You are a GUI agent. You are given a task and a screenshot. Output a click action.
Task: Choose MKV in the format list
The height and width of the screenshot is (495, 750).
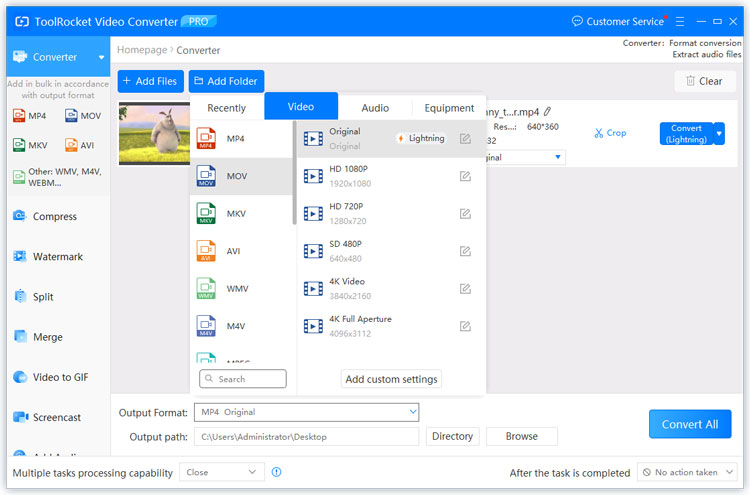point(241,213)
